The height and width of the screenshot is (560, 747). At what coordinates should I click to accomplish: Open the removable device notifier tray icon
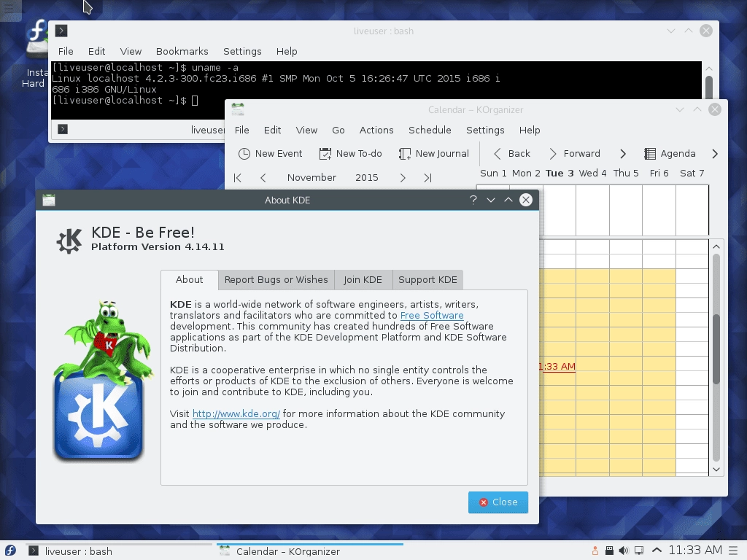pos(609,551)
